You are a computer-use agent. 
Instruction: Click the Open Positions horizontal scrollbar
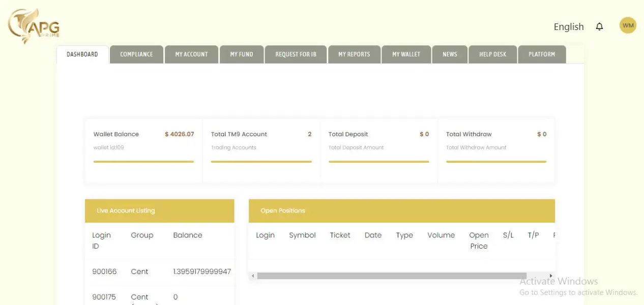coord(384,276)
